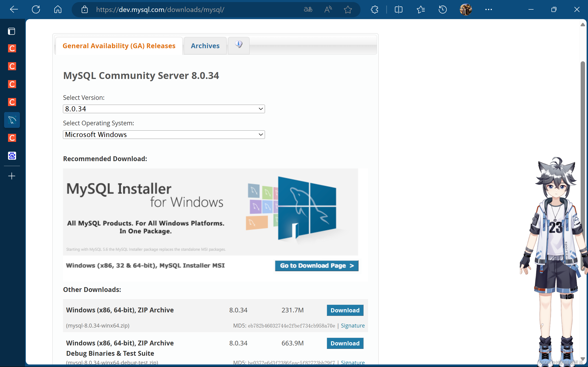The image size is (588, 367).
Task: Open the translate page option
Action: coord(308,9)
